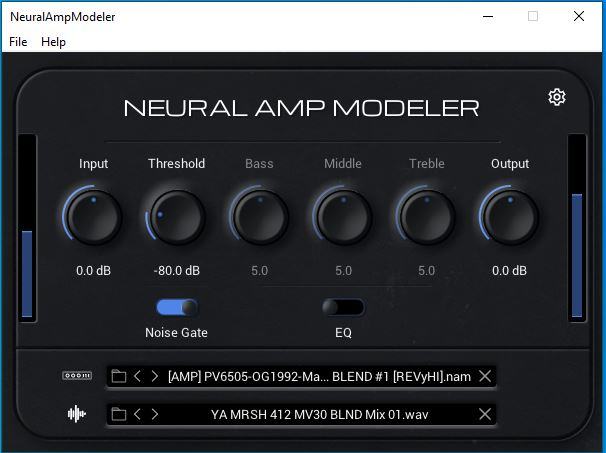Load previous amp model with left arrow
Image resolution: width=606 pixels, height=453 pixels.
(137, 376)
